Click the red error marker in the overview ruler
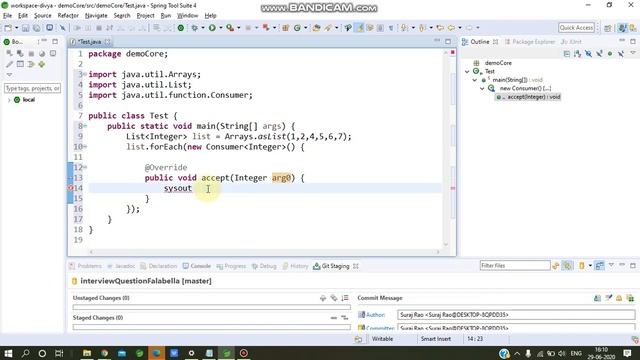The image size is (640, 360). click(453, 188)
